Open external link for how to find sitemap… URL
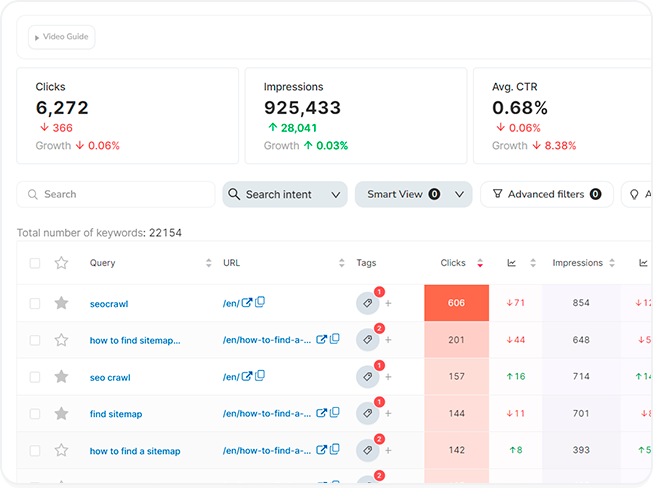 pyautogui.click(x=322, y=340)
